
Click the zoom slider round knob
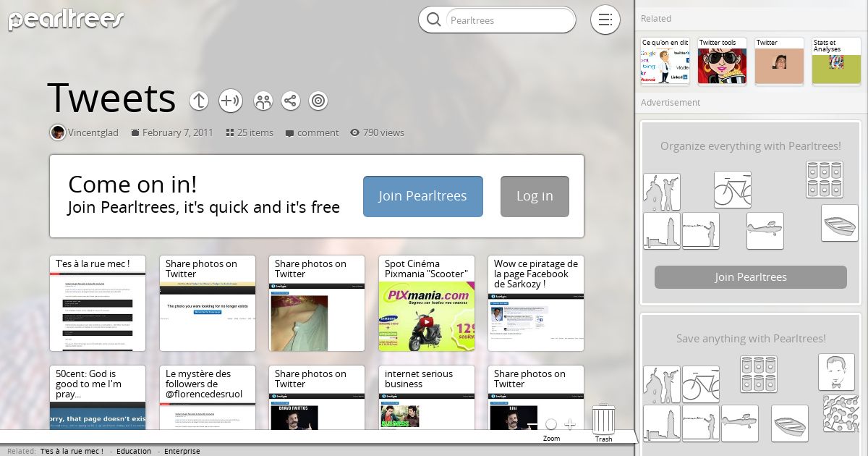(x=551, y=424)
